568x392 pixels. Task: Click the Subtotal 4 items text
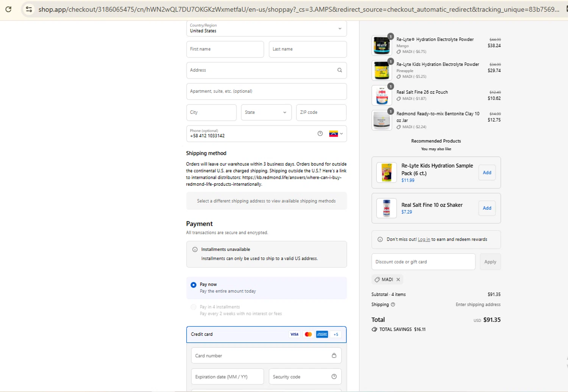coord(389,294)
